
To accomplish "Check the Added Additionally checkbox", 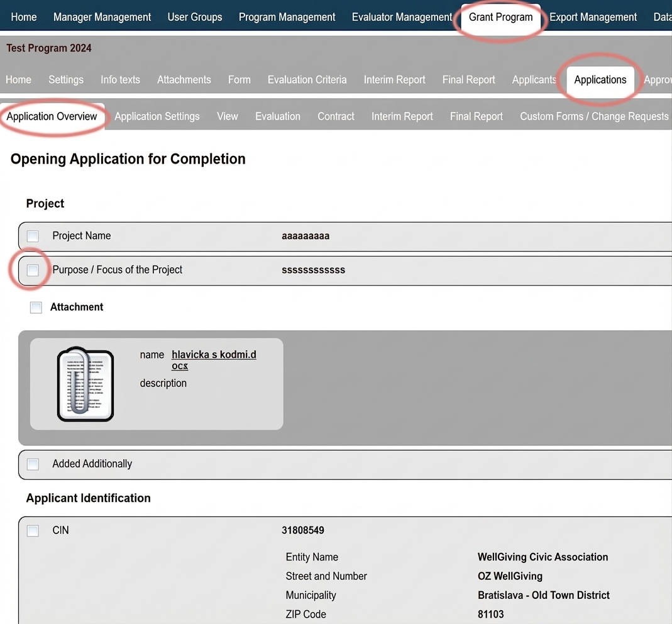I will (33, 464).
